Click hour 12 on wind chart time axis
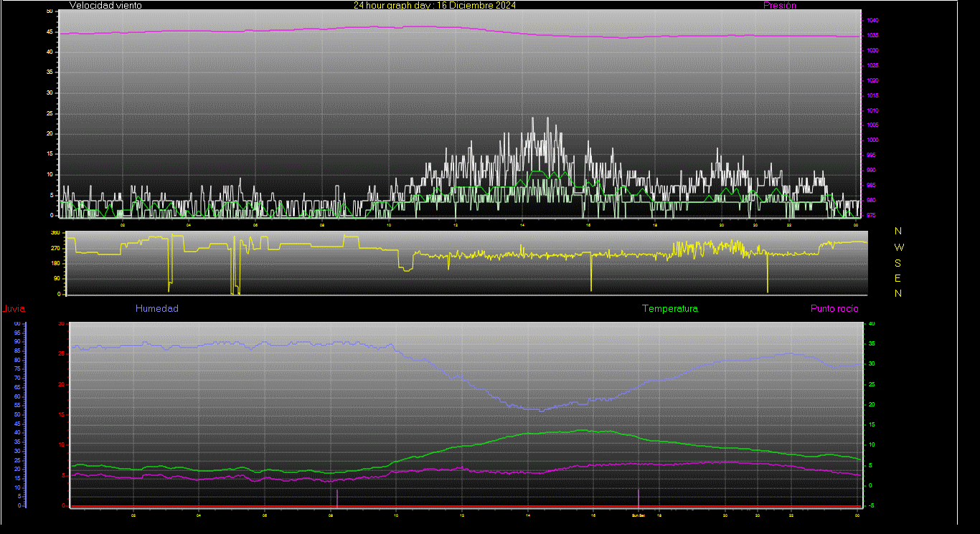Screen dimensions: 980x534 pyautogui.click(x=456, y=224)
